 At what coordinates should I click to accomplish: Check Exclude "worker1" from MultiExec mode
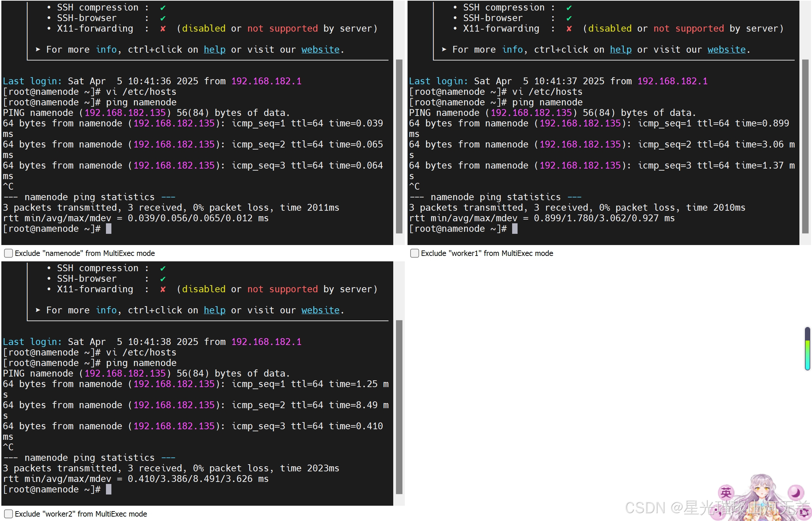point(415,253)
